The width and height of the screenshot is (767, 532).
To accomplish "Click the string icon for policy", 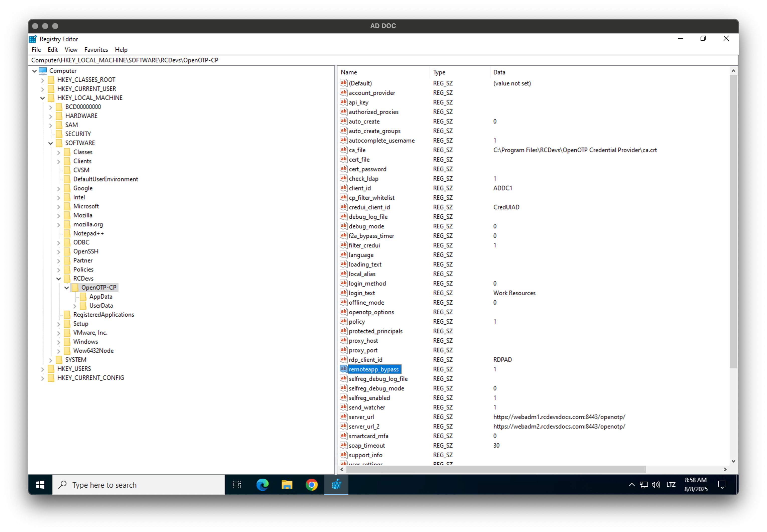I will pos(343,321).
